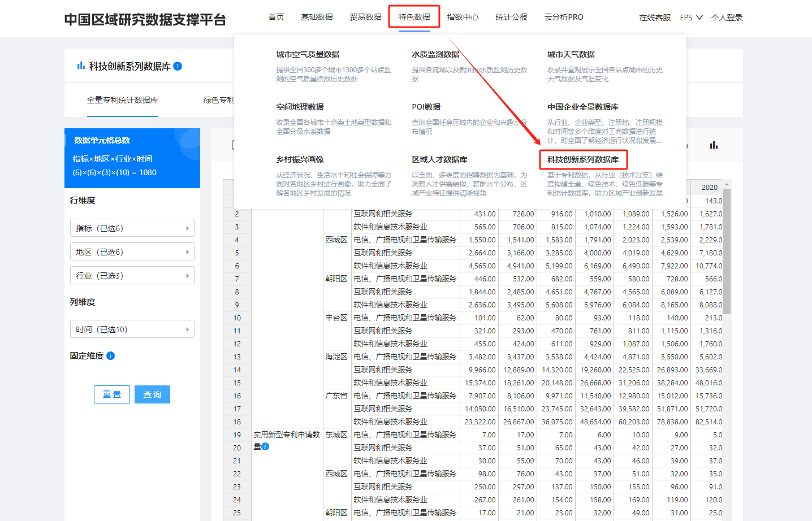This screenshot has height=521, width=812.
Task: Click info icon beside 实用新型专利申请数量
Action: (265, 446)
